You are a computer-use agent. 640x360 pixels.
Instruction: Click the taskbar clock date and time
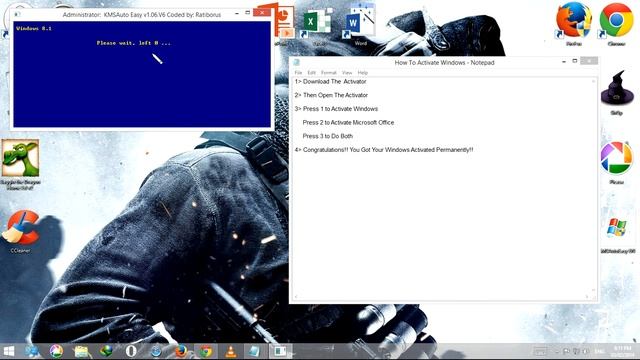(622, 351)
